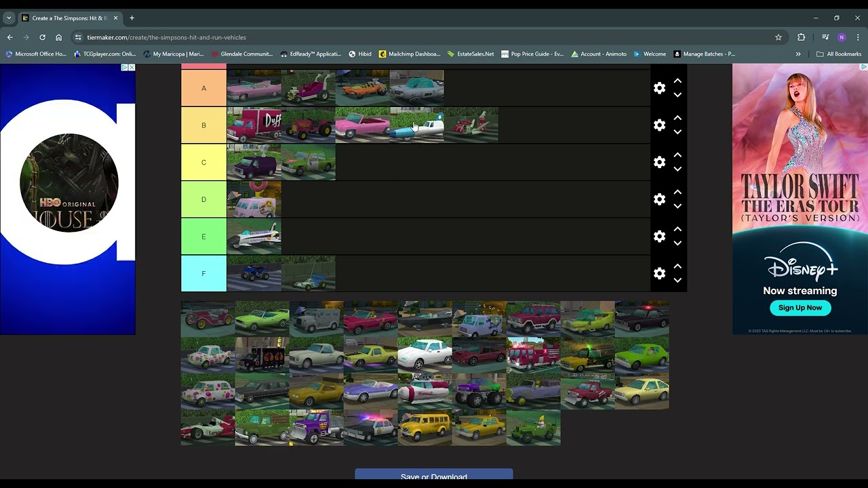
Task: Open the EstateSales.Net bookmark
Action: (470, 54)
